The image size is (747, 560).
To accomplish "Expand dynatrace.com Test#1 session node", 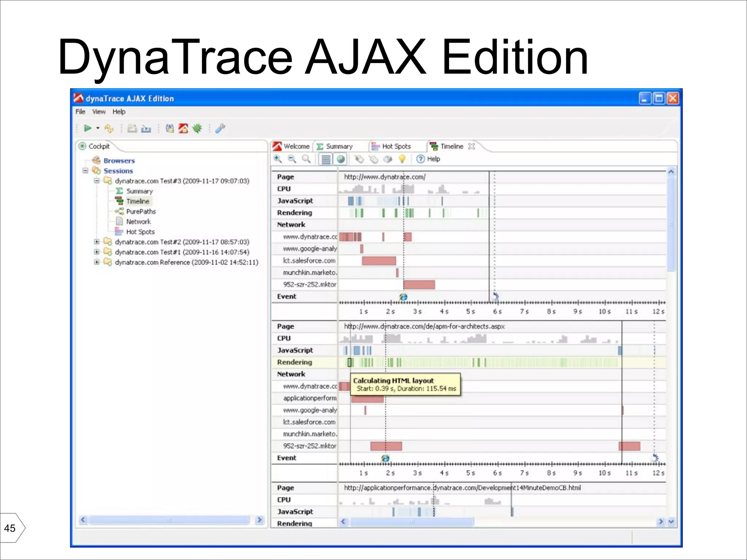I will tap(97, 252).
